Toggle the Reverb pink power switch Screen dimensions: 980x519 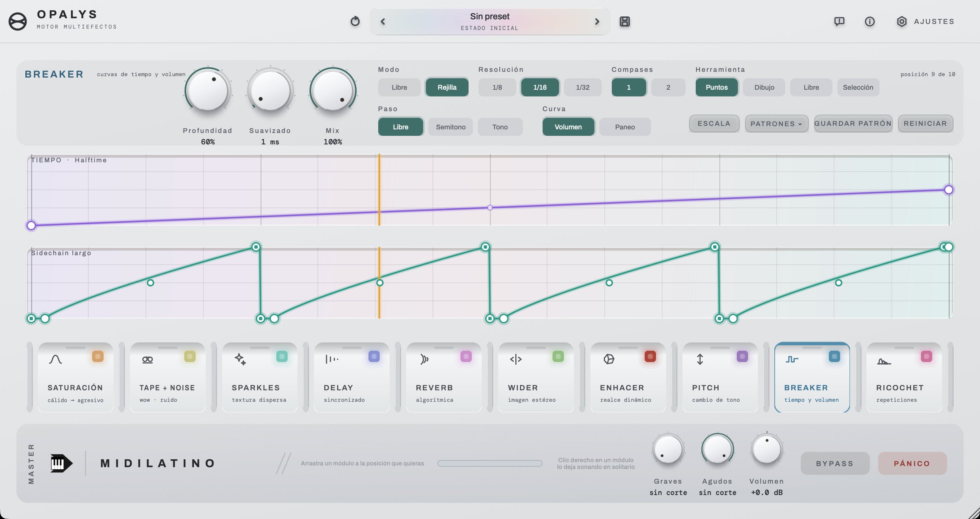point(466,356)
